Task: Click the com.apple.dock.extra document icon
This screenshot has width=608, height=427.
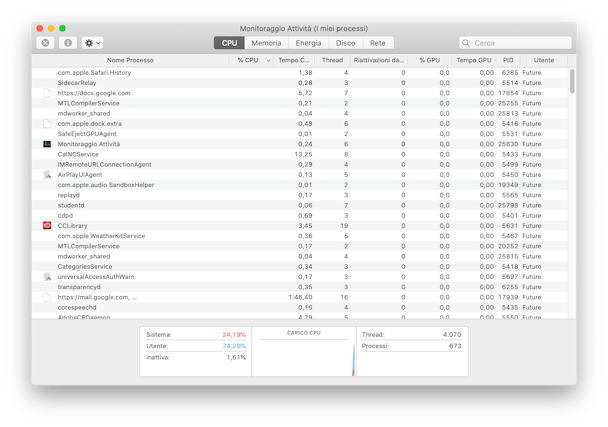Action: 47,124
